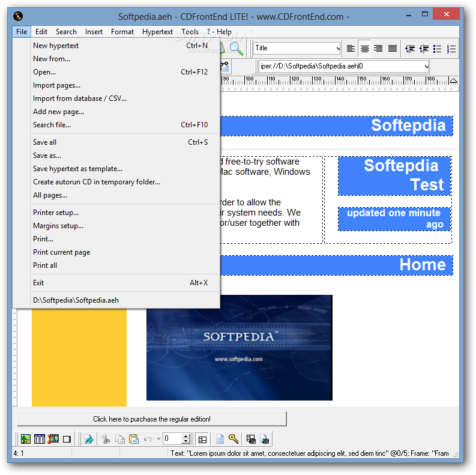Toggle the frames layout view button

[x=202, y=439]
